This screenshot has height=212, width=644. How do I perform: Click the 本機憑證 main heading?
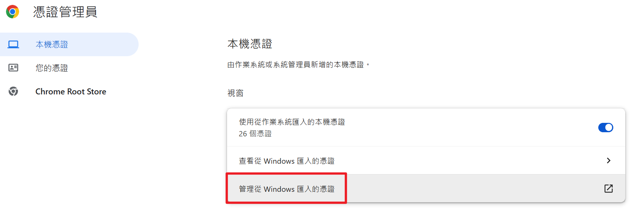[250, 44]
